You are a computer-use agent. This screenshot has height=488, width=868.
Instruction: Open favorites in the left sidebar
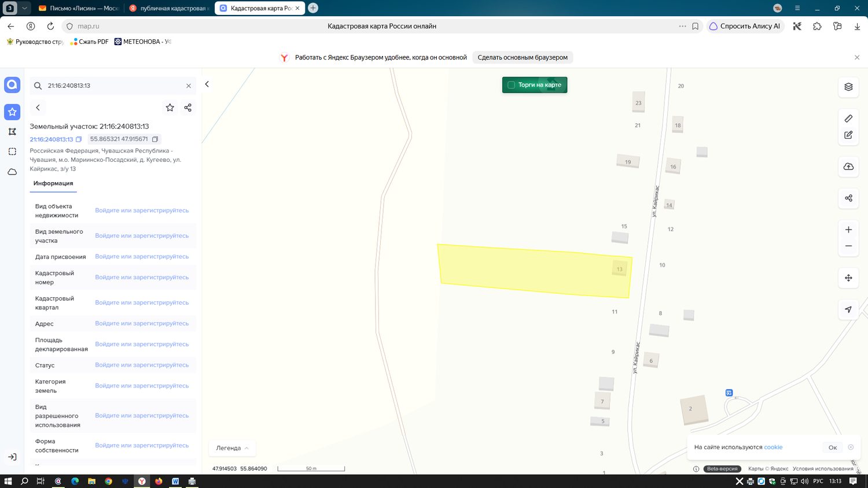(x=12, y=112)
